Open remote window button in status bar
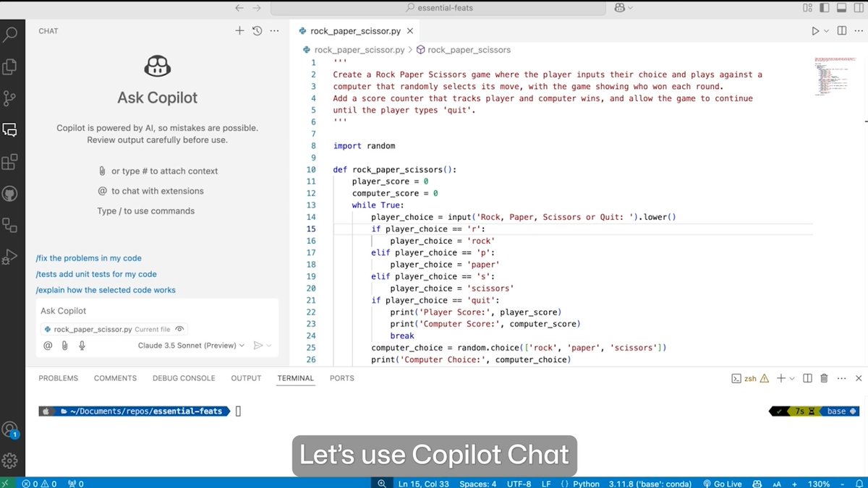The height and width of the screenshot is (488, 868). [7, 484]
